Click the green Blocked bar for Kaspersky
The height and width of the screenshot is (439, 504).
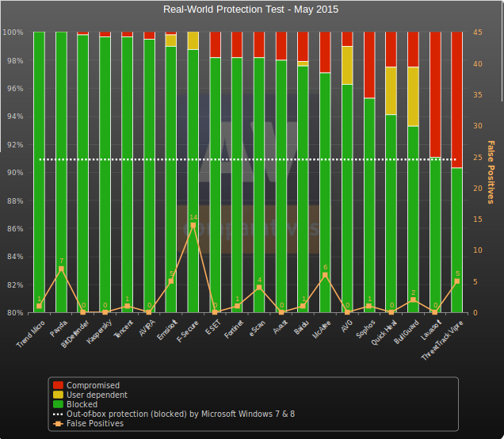[x=105, y=174]
